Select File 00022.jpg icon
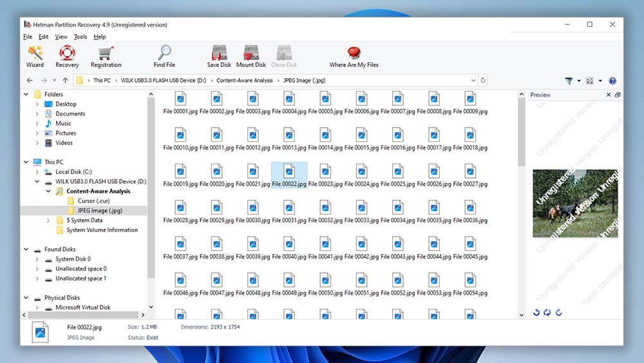The image size is (644, 363). point(289,172)
